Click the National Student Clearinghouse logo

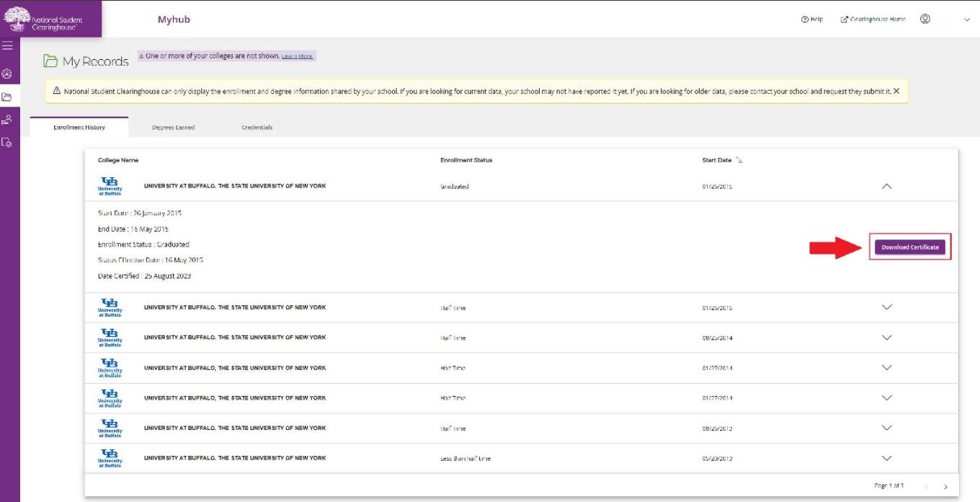coord(45,19)
